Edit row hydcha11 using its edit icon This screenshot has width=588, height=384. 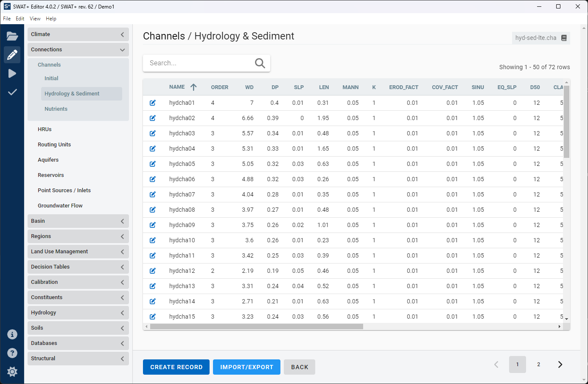153,255
